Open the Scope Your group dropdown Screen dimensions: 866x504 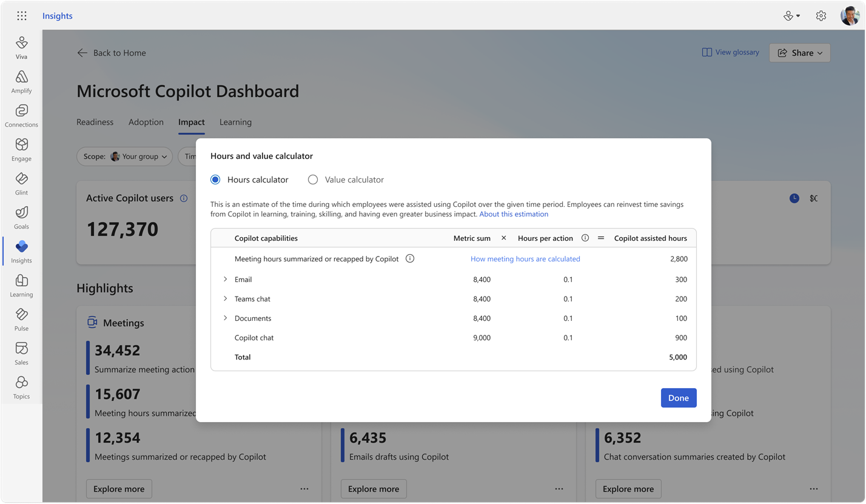(124, 156)
